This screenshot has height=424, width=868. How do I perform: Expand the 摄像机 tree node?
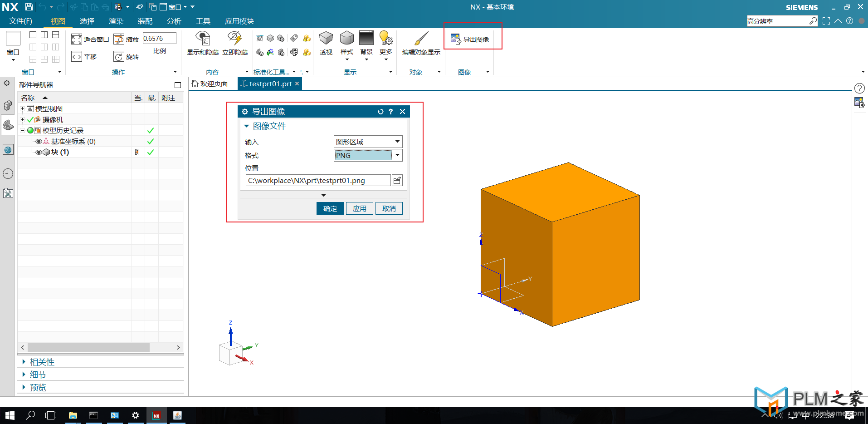[x=22, y=120]
